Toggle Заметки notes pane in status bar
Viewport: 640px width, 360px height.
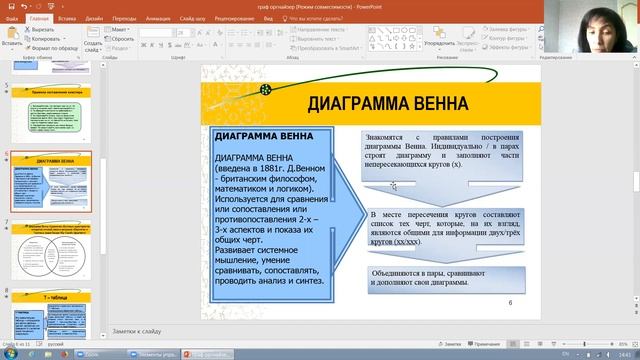click(449, 344)
